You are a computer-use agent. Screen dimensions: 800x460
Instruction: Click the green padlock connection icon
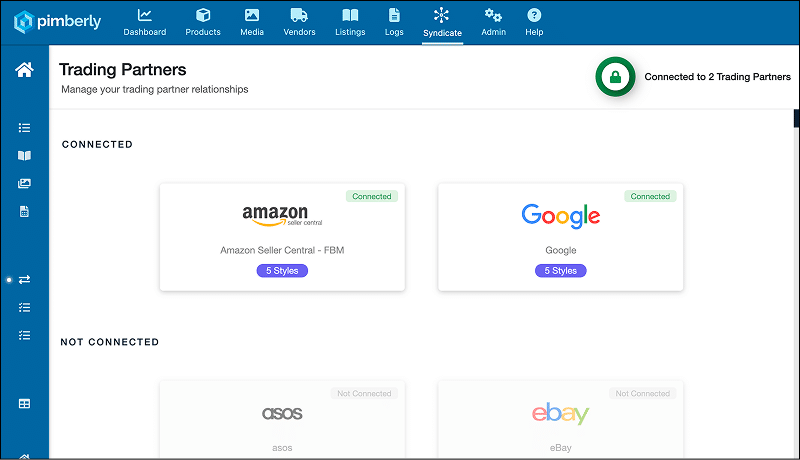[x=615, y=76]
